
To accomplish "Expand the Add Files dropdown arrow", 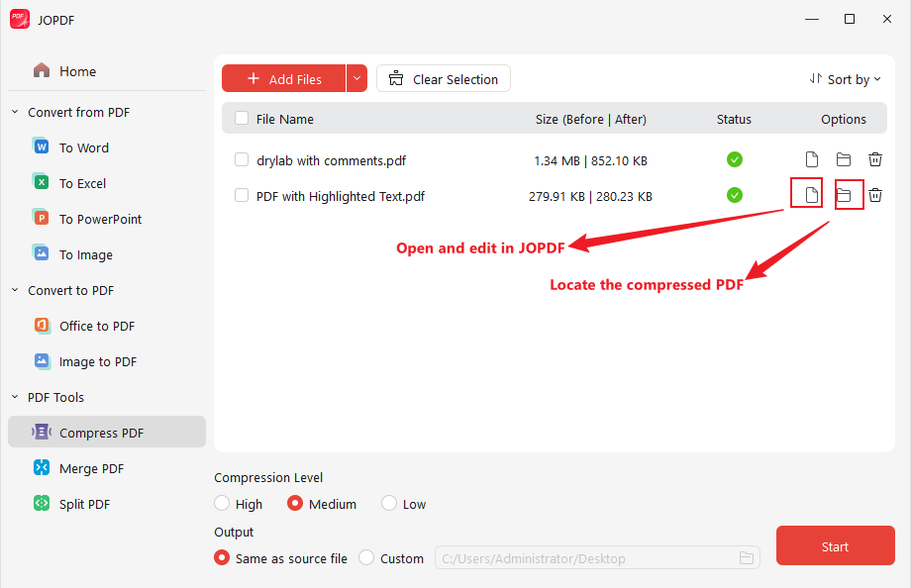I will click(356, 78).
